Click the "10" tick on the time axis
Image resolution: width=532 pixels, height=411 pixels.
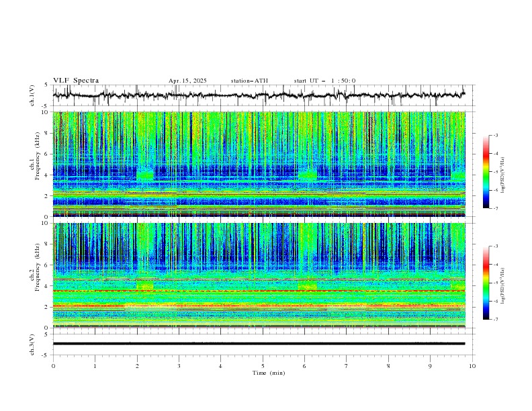pos(472,366)
